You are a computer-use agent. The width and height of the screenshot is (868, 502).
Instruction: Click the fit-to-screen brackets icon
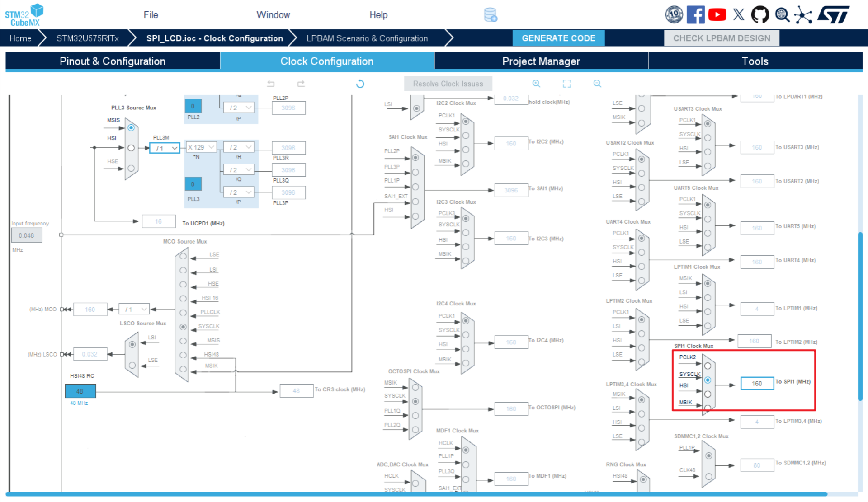point(567,84)
